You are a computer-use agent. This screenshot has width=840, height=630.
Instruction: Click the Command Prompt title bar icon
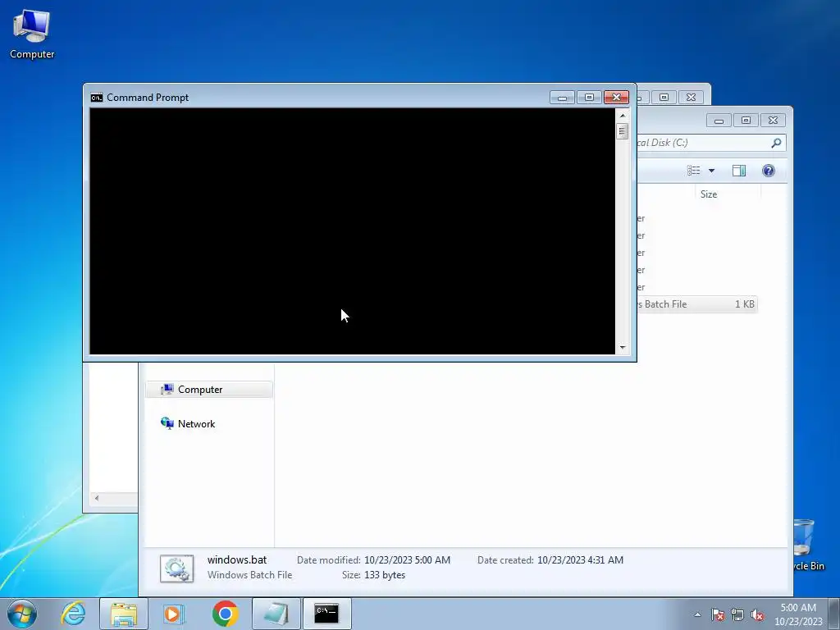(97, 98)
